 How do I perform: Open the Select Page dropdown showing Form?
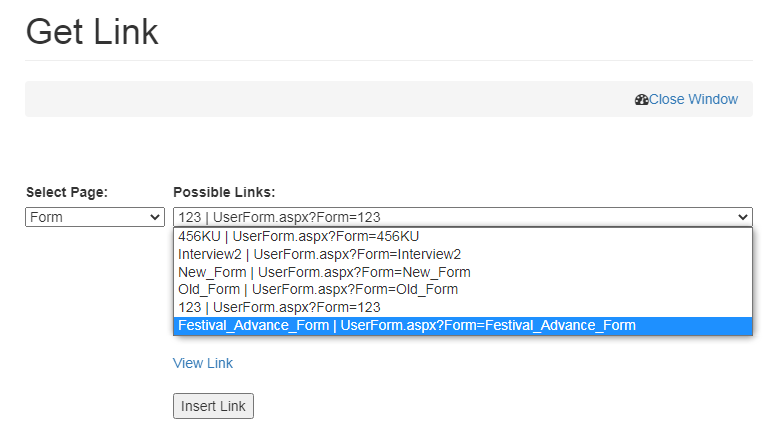tap(88, 217)
